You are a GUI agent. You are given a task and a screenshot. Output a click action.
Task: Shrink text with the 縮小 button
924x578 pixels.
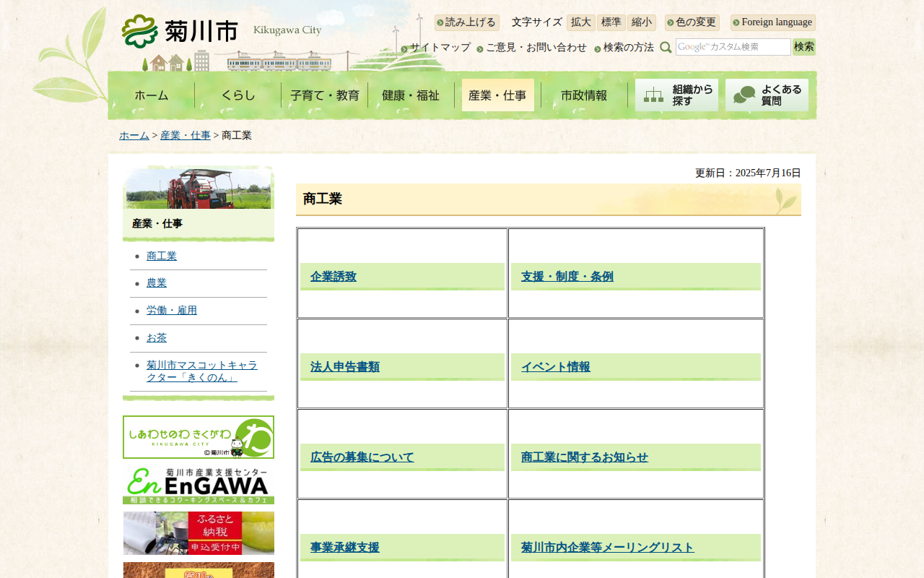tap(641, 22)
